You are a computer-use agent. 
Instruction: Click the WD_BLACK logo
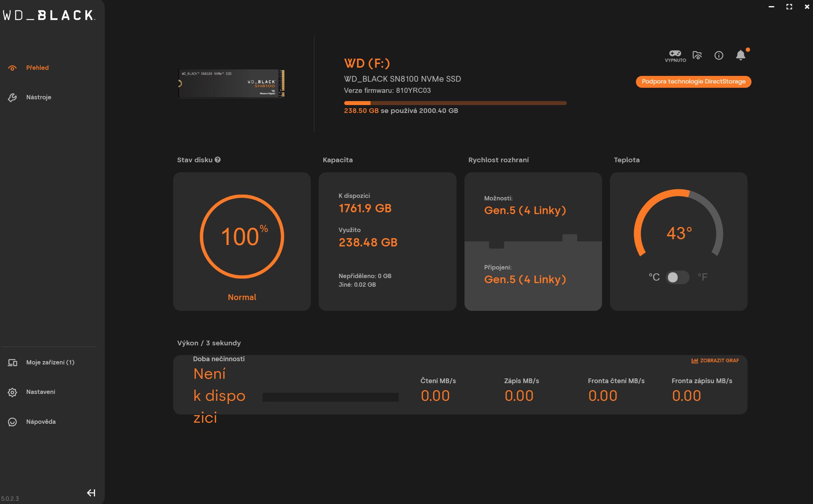pos(49,15)
